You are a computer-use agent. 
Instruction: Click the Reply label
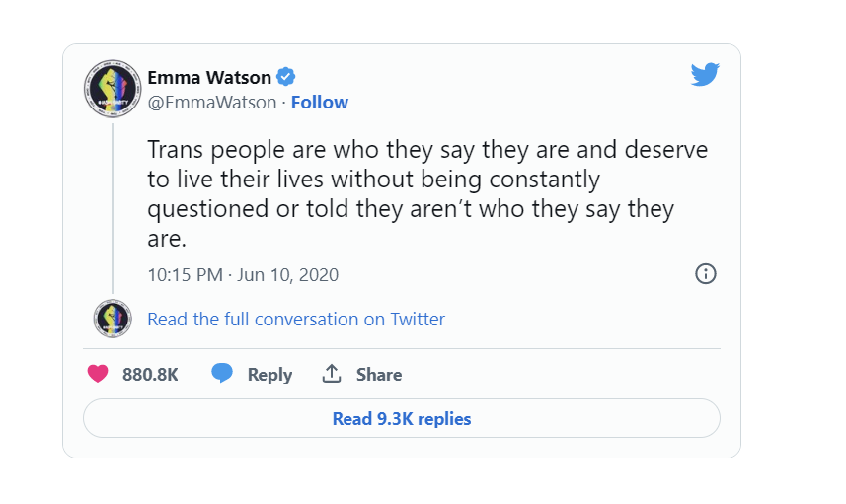point(269,375)
